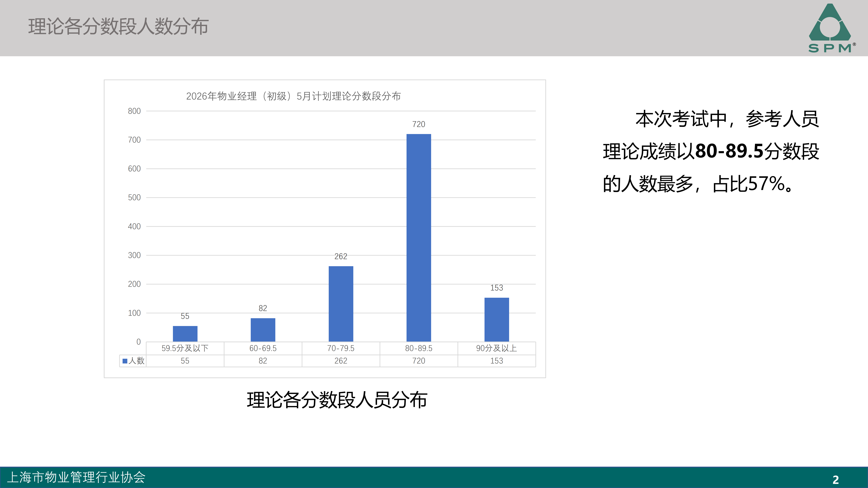Click the 500 y-axis label
The image size is (868, 488).
[134, 198]
